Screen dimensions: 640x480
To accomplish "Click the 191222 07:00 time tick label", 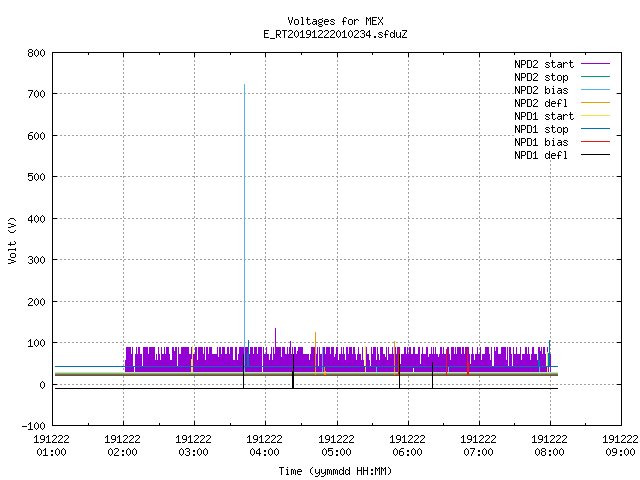I will point(478,446).
